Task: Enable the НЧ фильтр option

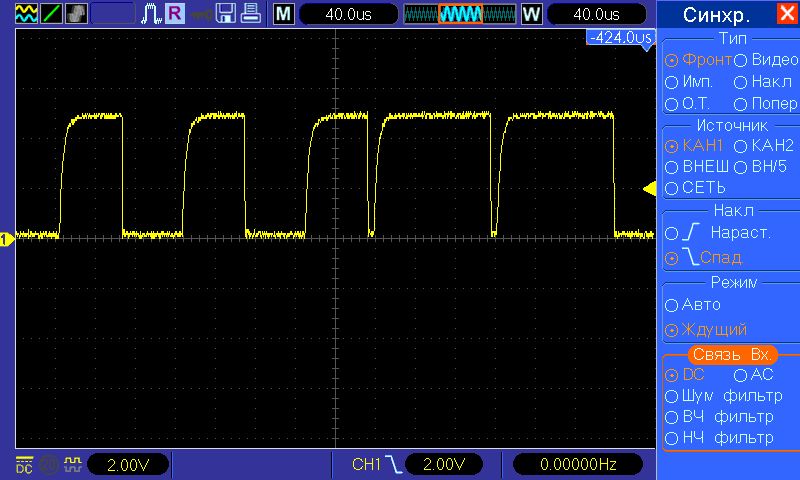Action: 718,438
